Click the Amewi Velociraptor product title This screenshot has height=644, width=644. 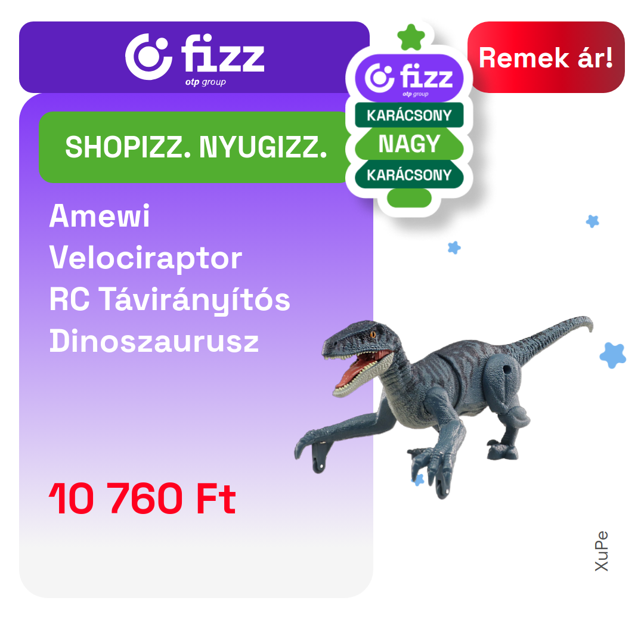pyautogui.click(x=169, y=278)
